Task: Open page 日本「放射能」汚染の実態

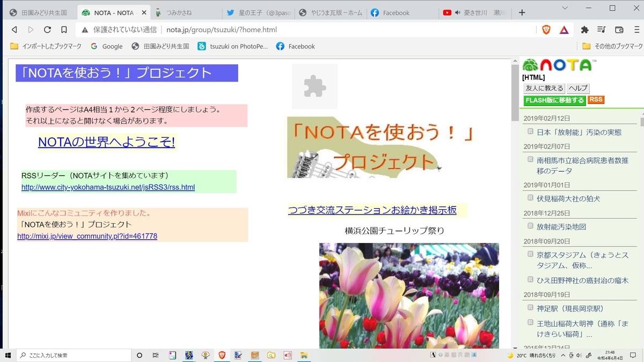Action: 579,132
